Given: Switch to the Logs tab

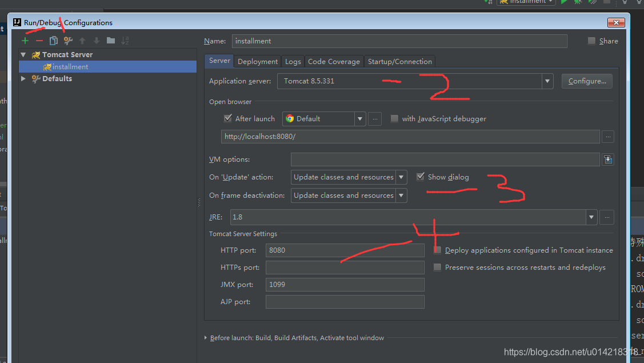Looking at the screenshot, I should (x=293, y=62).
